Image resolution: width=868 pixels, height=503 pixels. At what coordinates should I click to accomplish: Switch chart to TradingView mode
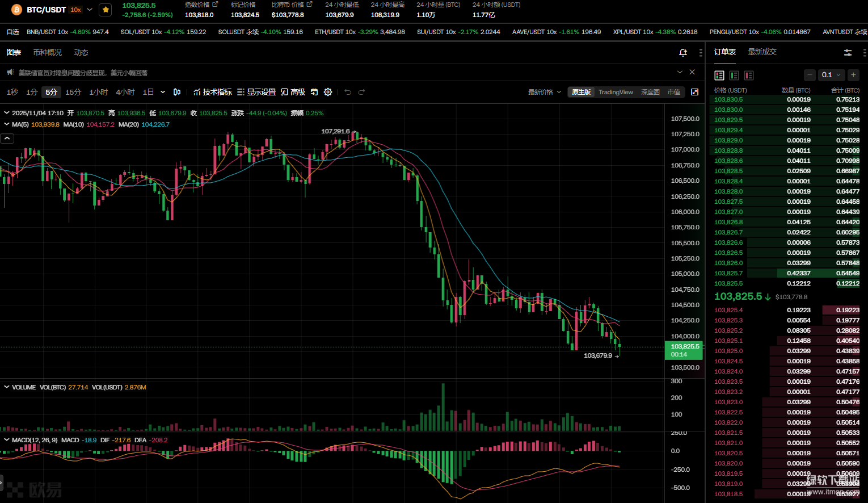point(616,92)
